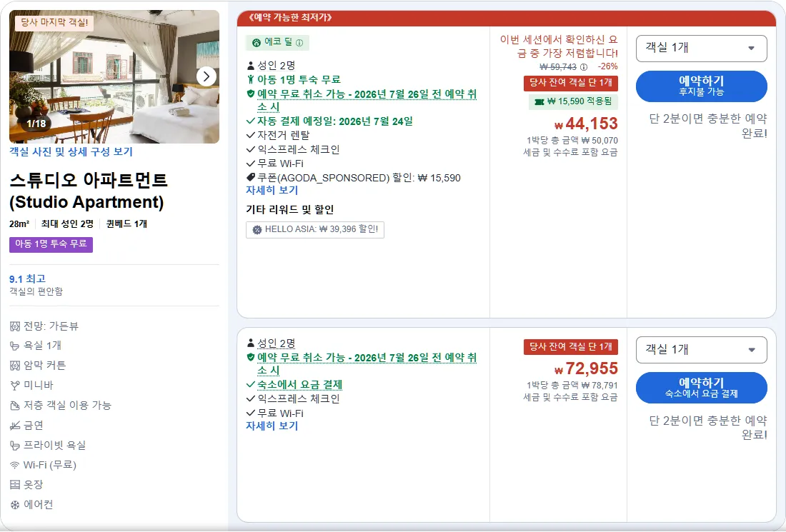This screenshot has height=532, width=786.
Task: Click second offer's free cancellation policy text
Action: [367, 363]
